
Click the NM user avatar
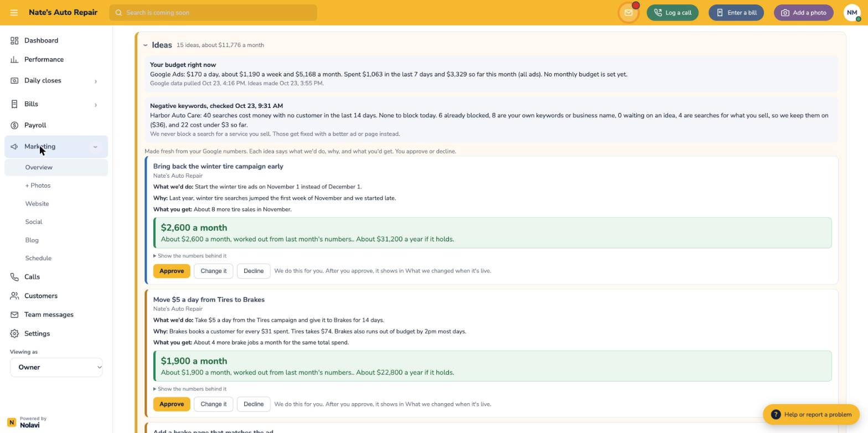pyautogui.click(x=852, y=13)
